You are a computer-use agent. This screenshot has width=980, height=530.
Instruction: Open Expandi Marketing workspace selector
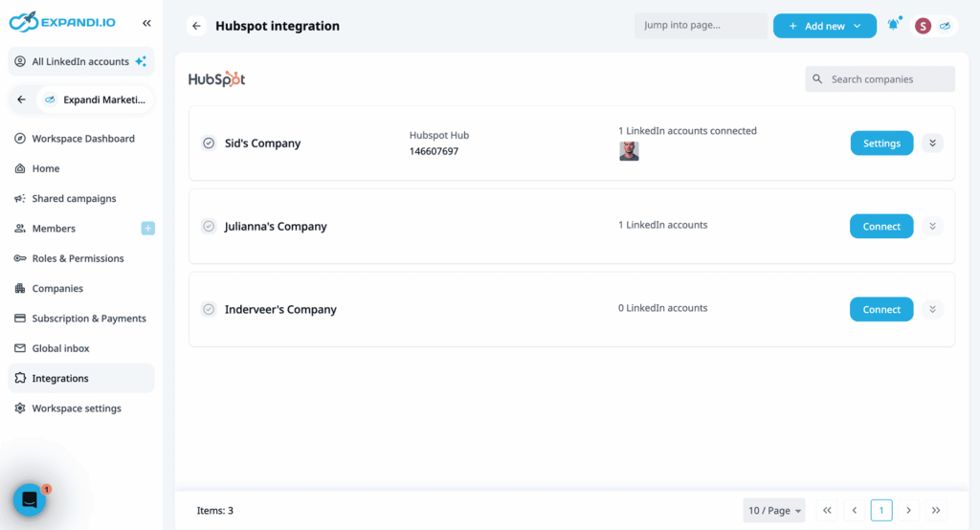[95, 99]
